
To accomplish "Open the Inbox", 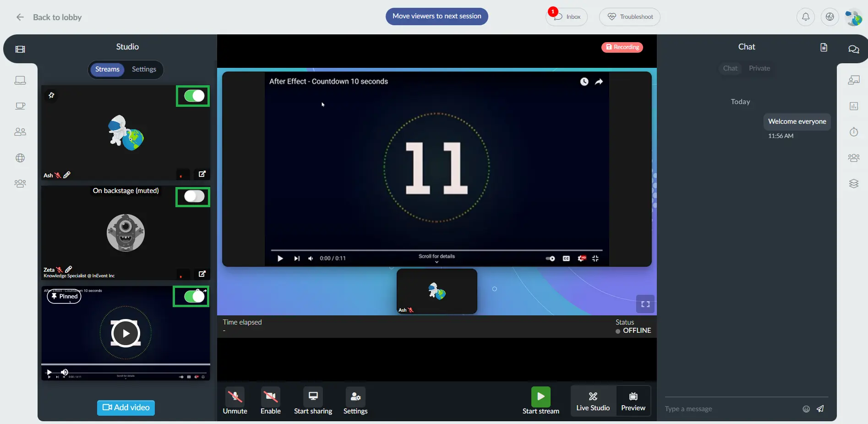I will 567,17.
